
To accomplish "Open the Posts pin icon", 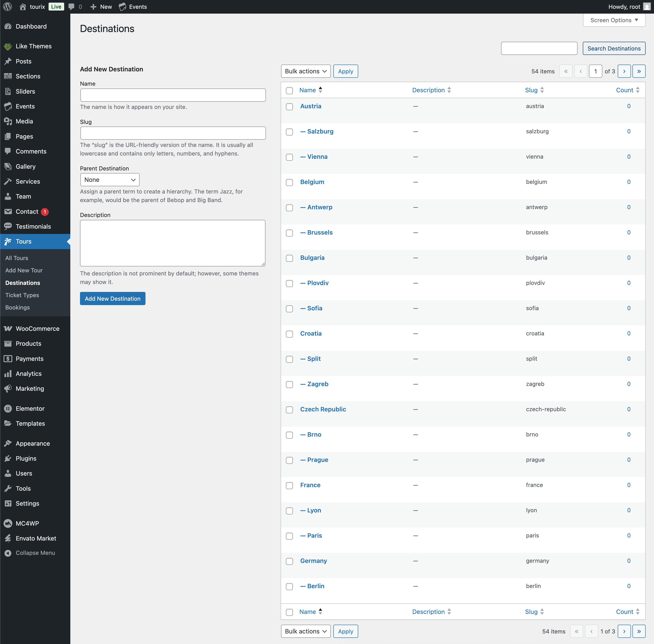I will [8, 61].
